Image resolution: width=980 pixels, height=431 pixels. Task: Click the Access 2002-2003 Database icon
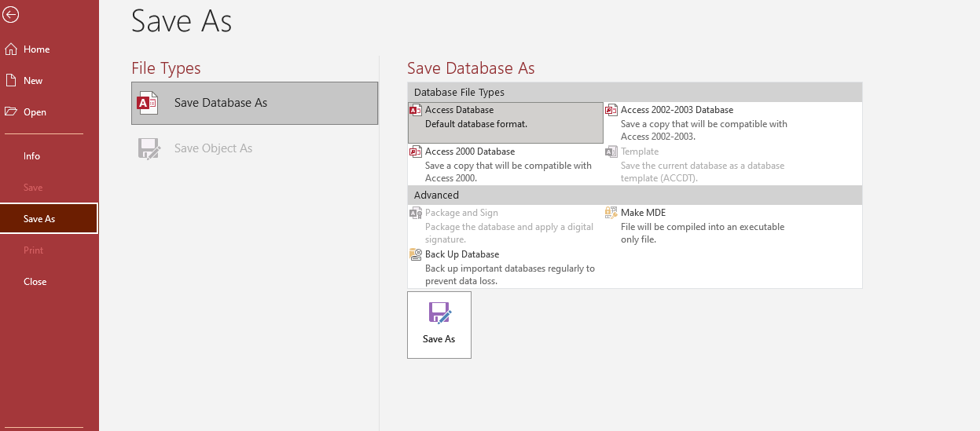pyautogui.click(x=611, y=111)
